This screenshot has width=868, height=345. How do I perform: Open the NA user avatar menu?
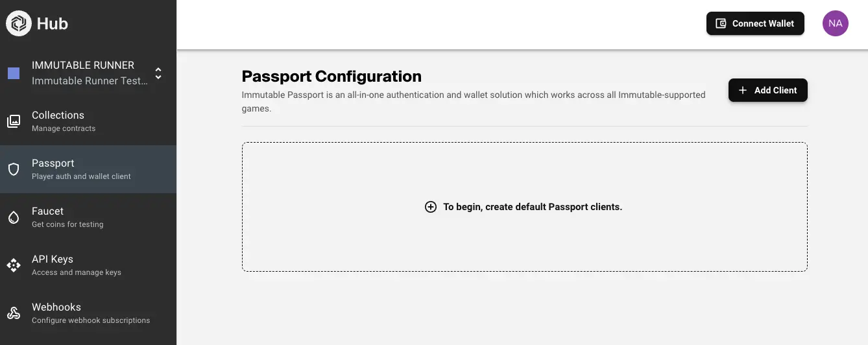tap(835, 23)
